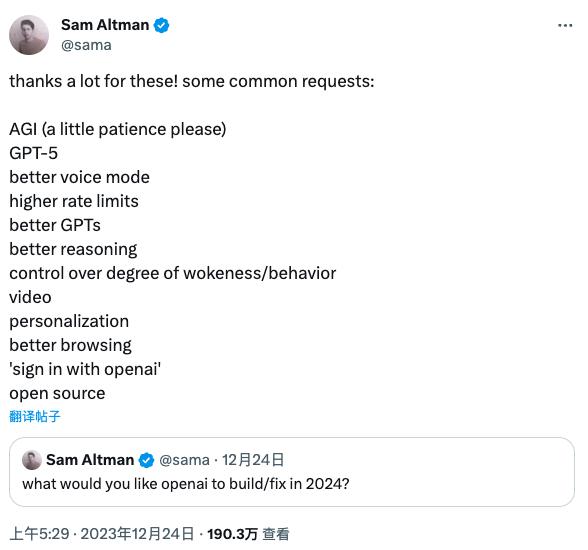Open the small avatar in the quoted post

pos(32,460)
